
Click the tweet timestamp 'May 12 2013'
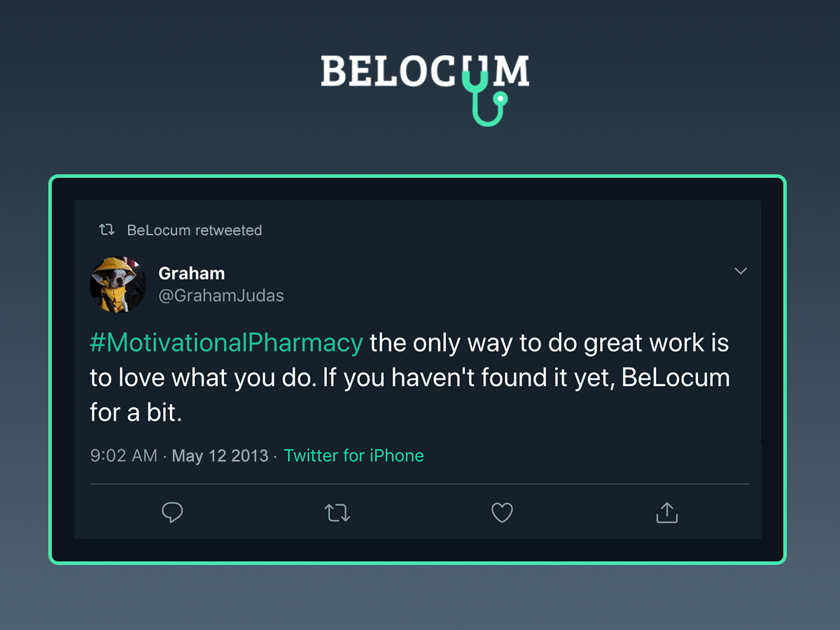(x=220, y=456)
